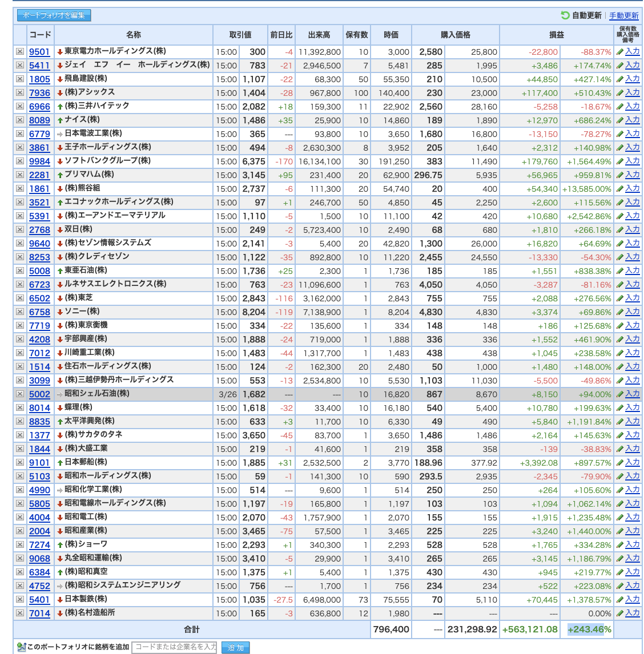The width and height of the screenshot is (644, 654).
Task: Click the 出来高 column header
Action: click(x=319, y=35)
